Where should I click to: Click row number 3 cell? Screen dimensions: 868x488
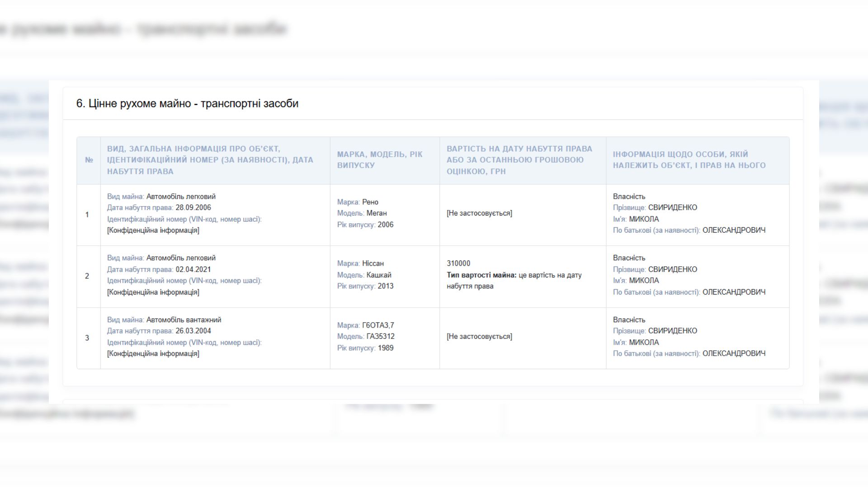[x=87, y=338]
